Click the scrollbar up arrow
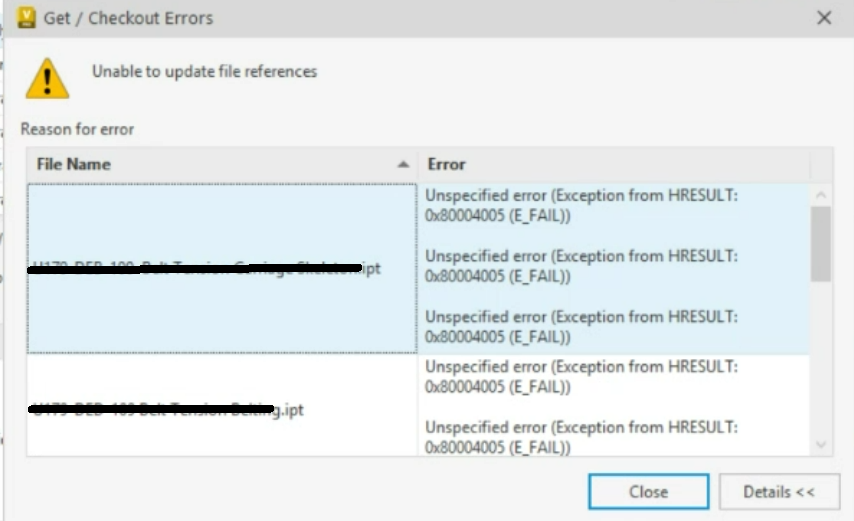The width and height of the screenshot is (854, 521). 821,194
